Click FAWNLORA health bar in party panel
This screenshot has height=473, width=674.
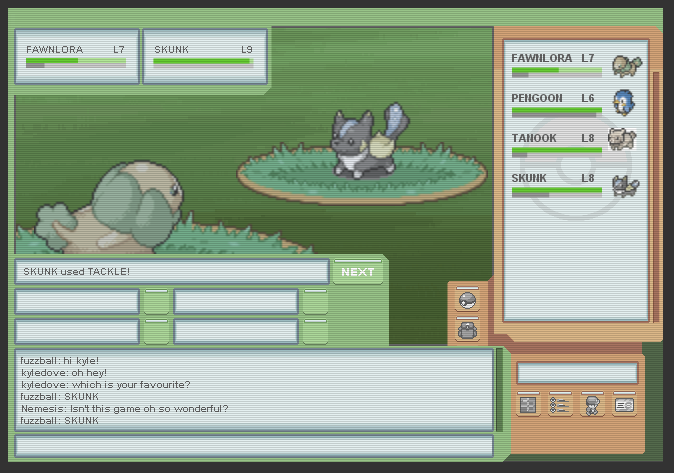pyautogui.click(x=557, y=72)
